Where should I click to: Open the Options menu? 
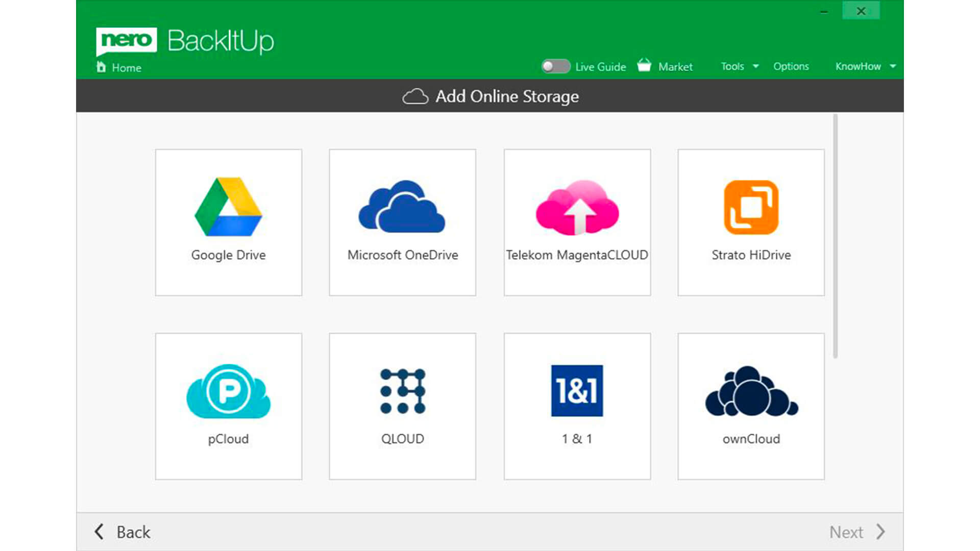(791, 66)
